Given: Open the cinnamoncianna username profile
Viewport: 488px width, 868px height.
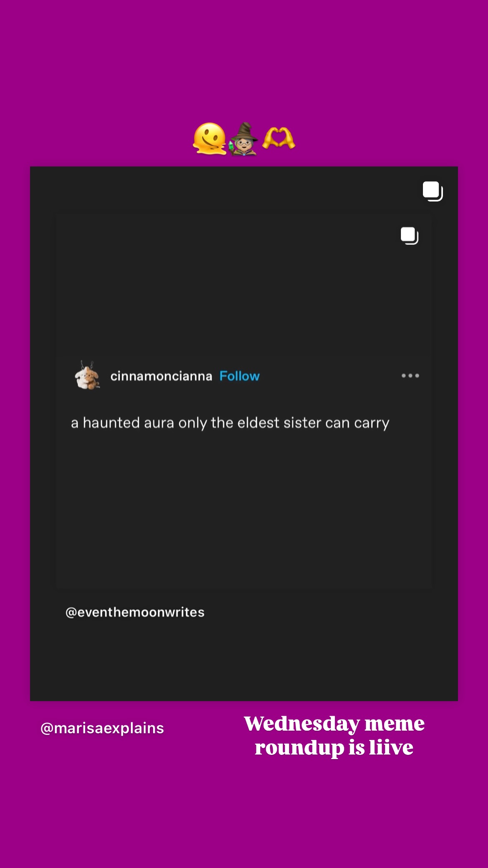Looking at the screenshot, I should pos(161,376).
